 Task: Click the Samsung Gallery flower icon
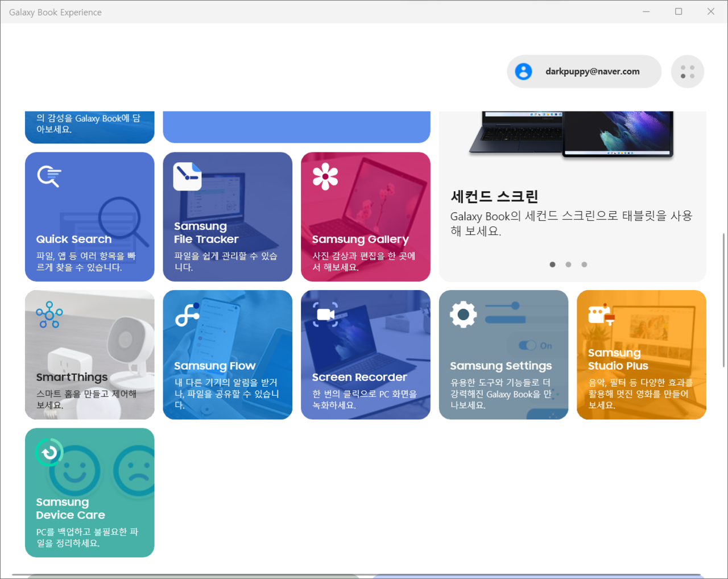point(325,176)
